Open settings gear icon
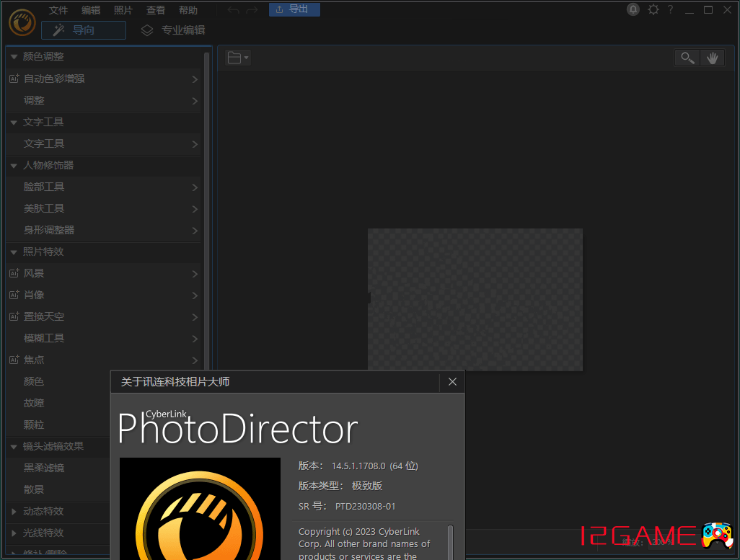This screenshot has height=560, width=740. coord(653,9)
